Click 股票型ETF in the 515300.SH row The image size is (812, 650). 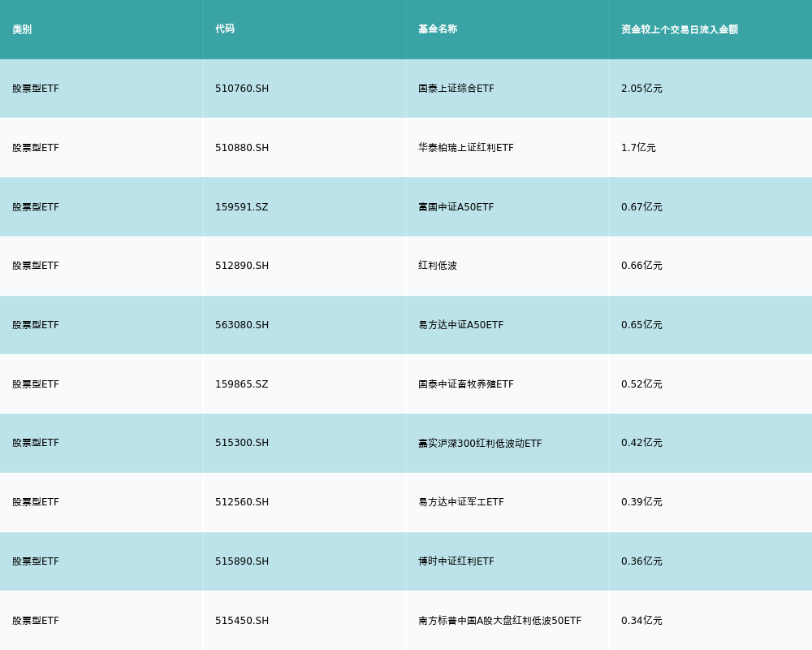(x=36, y=443)
